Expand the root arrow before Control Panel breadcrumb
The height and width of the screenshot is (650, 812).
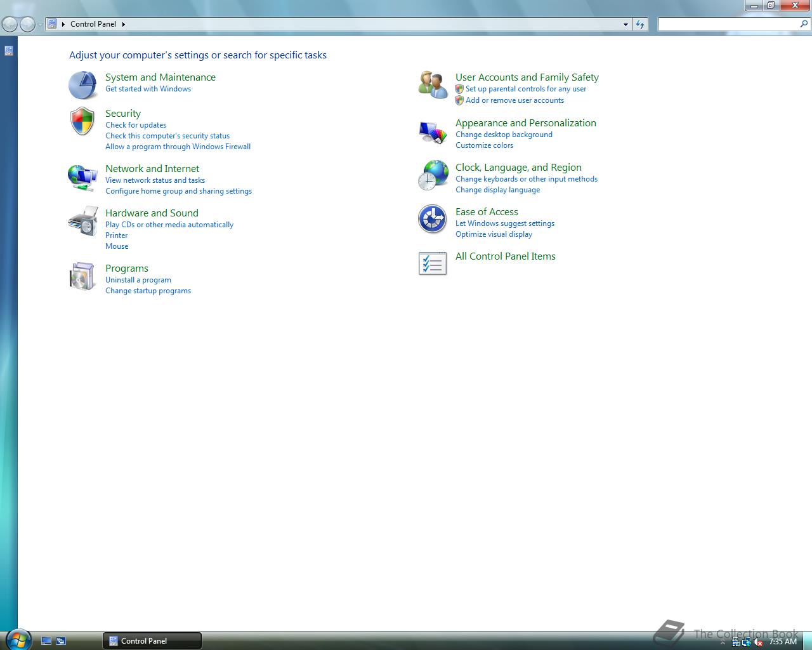63,24
